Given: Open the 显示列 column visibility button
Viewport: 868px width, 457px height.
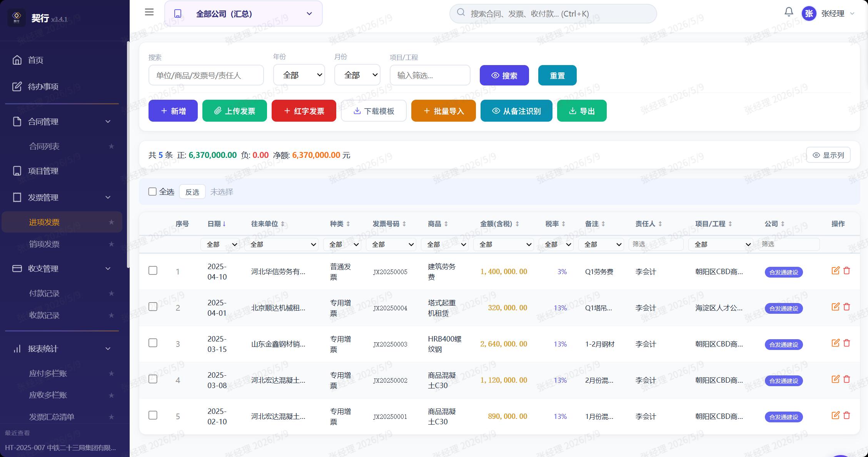Looking at the screenshot, I should 828,155.
